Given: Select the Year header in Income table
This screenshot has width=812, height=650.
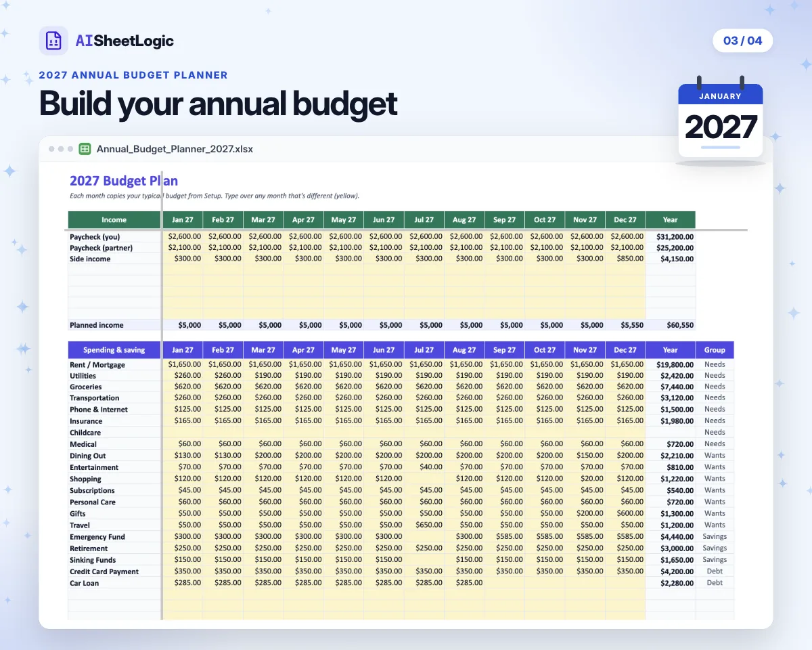Looking at the screenshot, I should tap(670, 219).
